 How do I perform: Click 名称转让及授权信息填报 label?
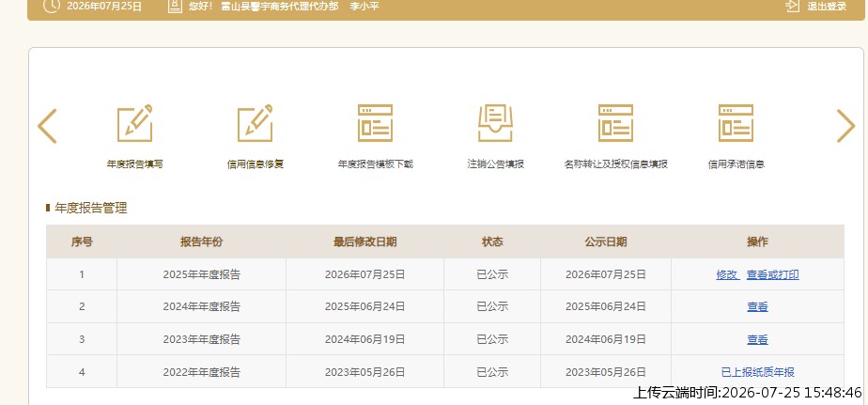[x=615, y=164]
